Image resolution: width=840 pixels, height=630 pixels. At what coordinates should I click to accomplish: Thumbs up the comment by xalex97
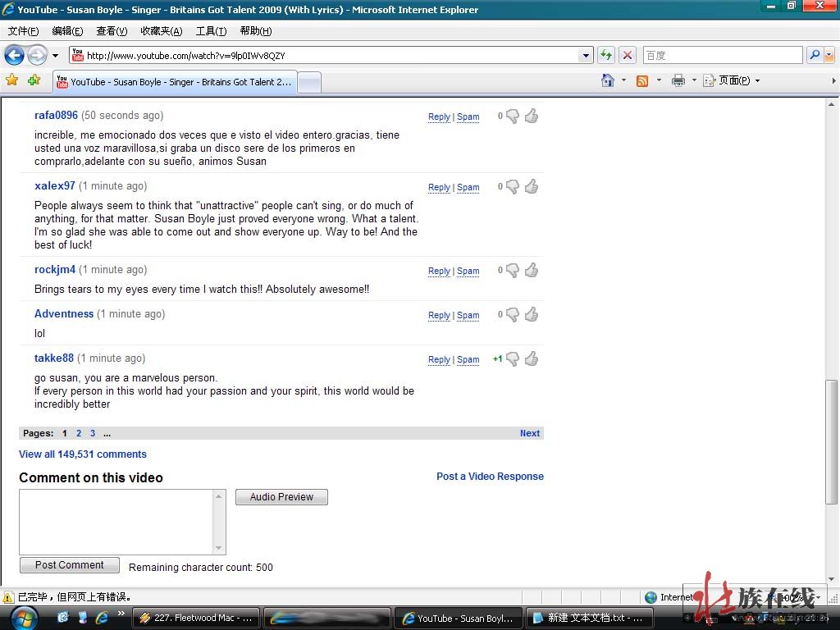(532, 186)
